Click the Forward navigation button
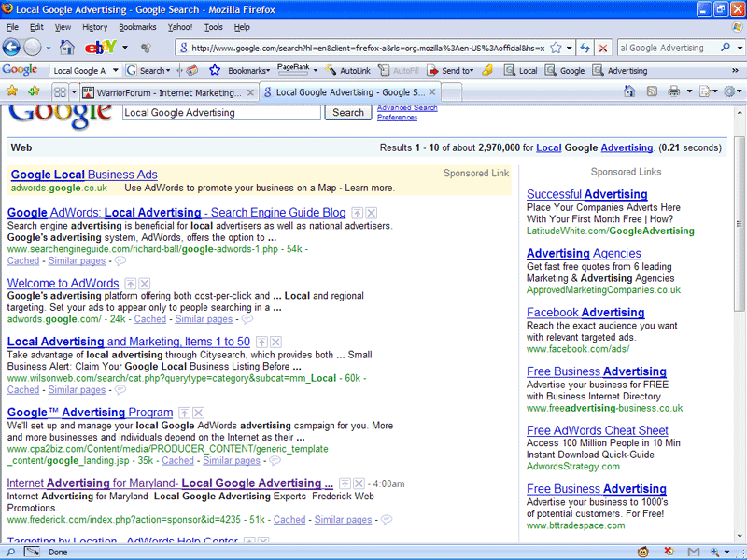The height and width of the screenshot is (560, 747). (33, 48)
